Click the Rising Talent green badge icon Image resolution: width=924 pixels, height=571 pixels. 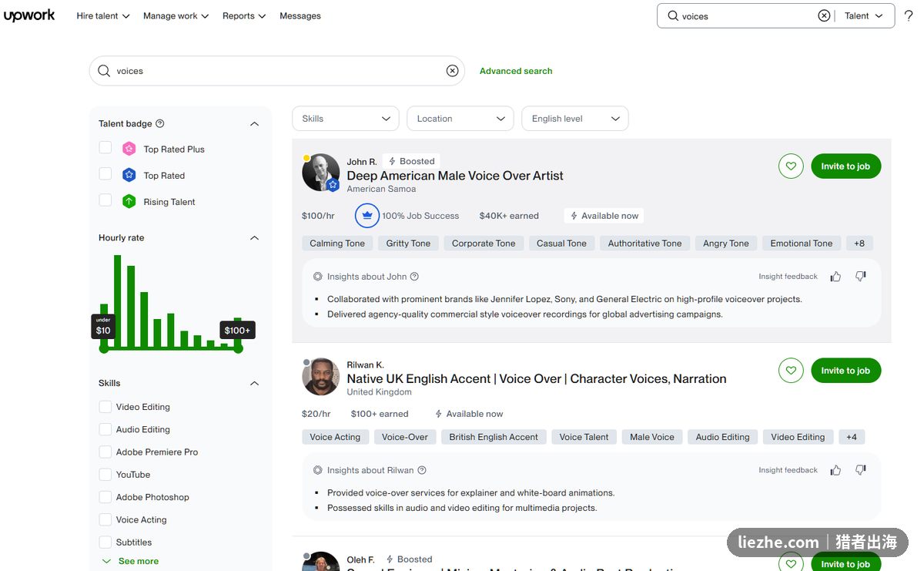tap(129, 201)
